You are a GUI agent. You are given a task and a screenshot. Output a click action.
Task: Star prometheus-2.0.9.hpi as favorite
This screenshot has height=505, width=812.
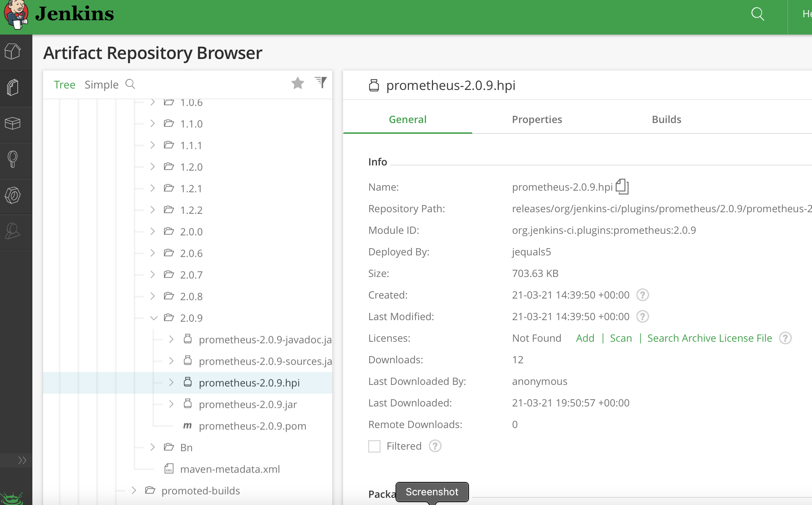click(297, 83)
